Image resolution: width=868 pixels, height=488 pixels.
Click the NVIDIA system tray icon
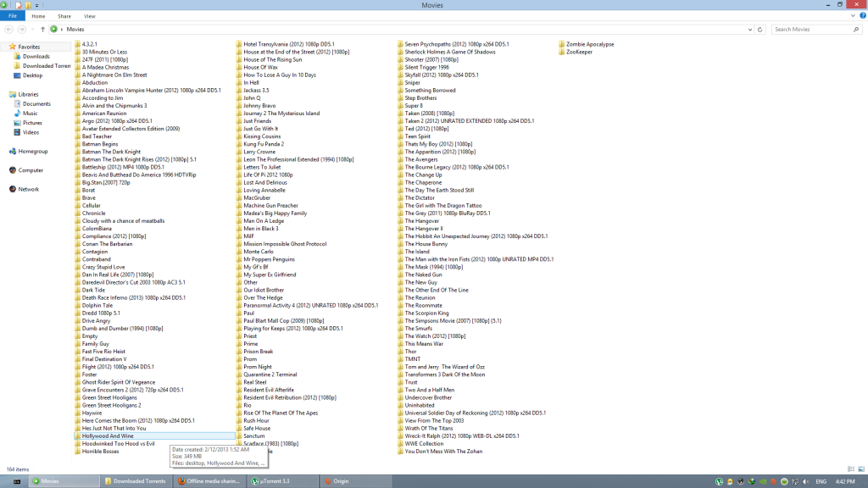click(762, 481)
